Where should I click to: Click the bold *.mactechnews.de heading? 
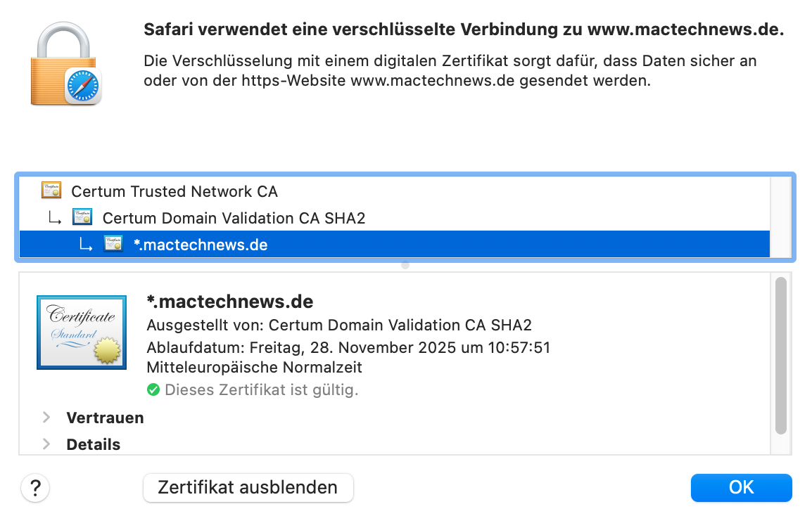(230, 301)
